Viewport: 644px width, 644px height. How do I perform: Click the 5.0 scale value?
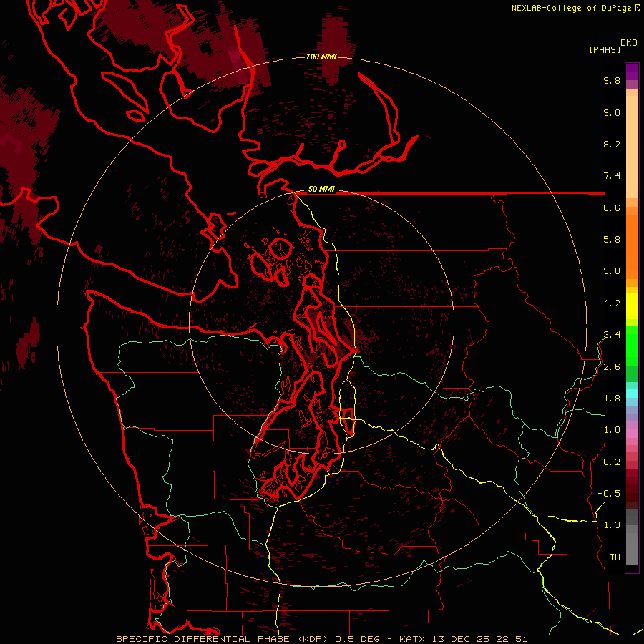612,271
